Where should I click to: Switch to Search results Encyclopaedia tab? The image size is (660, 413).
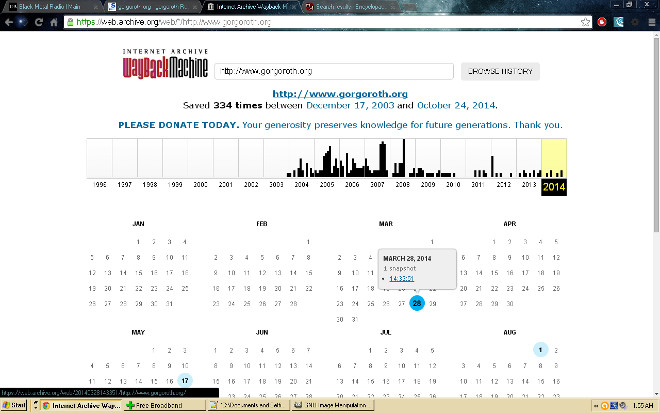click(x=349, y=7)
